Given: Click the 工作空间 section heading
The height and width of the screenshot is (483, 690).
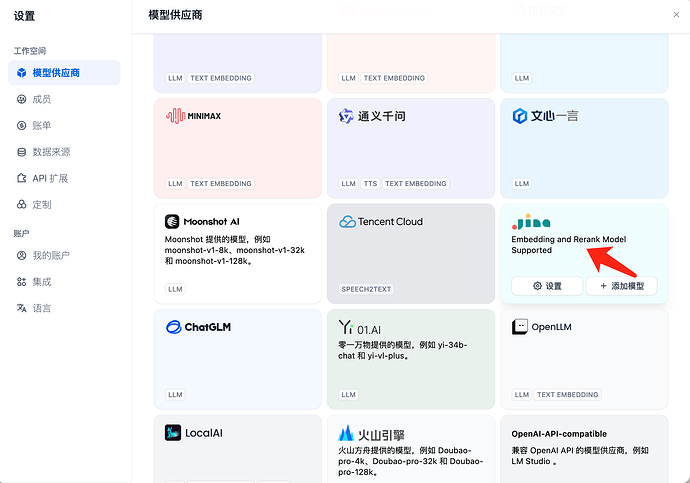Looking at the screenshot, I should (29, 51).
